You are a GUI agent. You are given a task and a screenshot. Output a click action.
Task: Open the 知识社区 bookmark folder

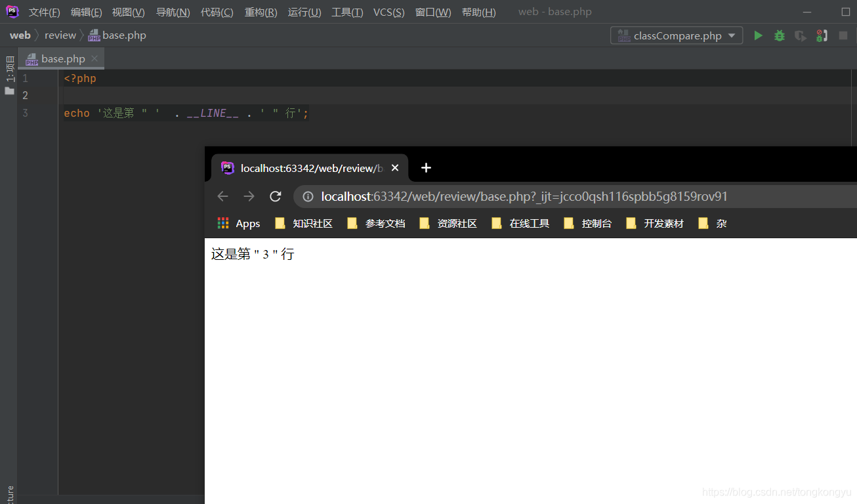pyautogui.click(x=304, y=224)
